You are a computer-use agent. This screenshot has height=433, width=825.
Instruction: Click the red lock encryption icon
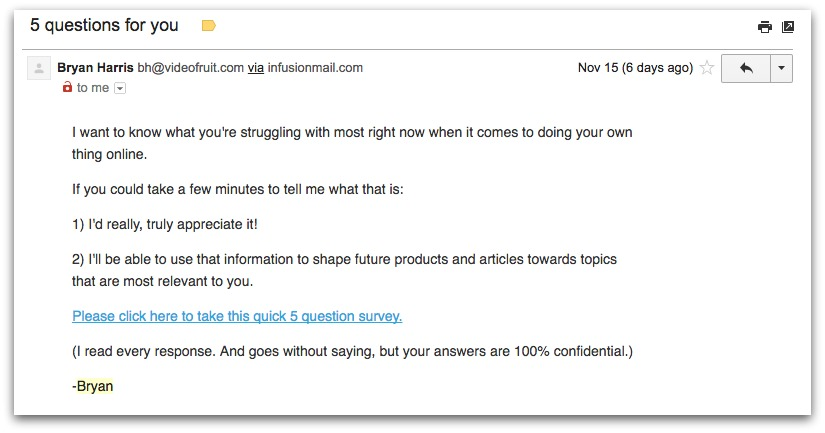click(67, 87)
